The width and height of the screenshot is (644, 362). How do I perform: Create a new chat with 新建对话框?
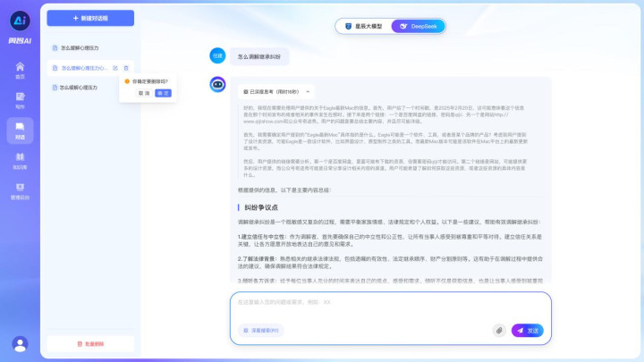point(90,18)
